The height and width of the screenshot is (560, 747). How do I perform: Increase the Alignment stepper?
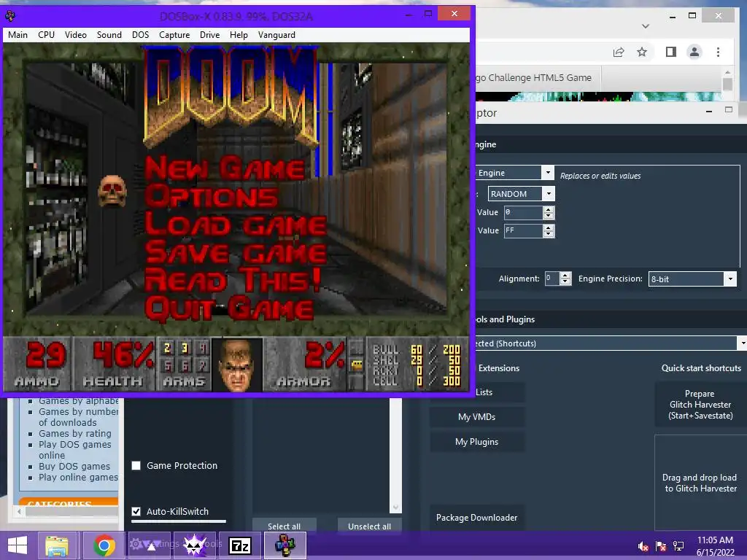coord(565,276)
